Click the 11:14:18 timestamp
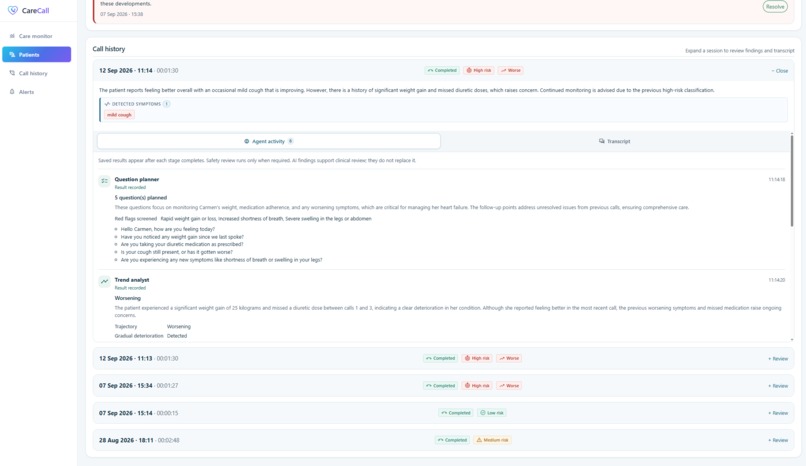This screenshot has height=466, width=806. (x=776, y=180)
